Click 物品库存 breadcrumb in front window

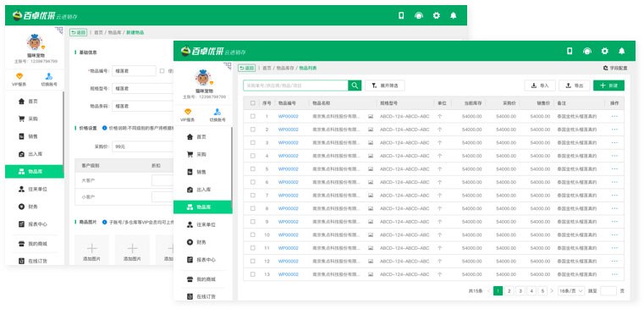285,68
